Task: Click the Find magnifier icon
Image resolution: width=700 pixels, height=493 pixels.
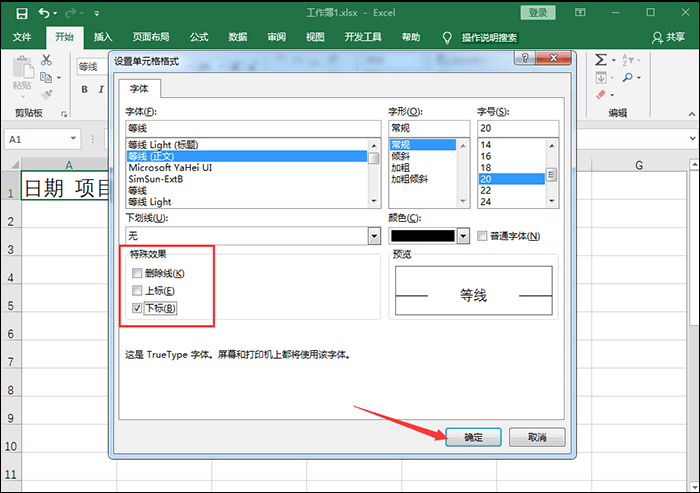Action: pyautogui.click(x=628, y=78)
